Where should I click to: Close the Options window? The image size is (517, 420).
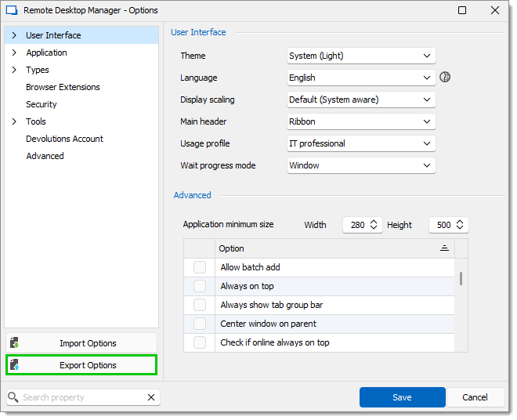pyautogui.click(x=495, y=10)
